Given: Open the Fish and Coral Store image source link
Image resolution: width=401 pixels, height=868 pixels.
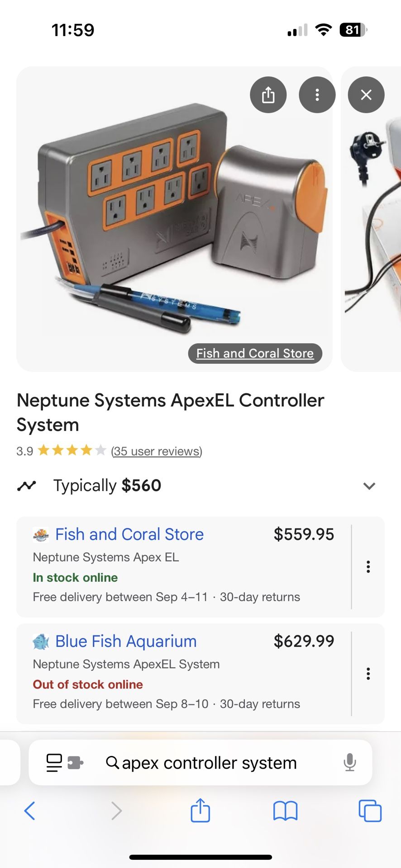Looking at the screenshot, I should (255, 353).
